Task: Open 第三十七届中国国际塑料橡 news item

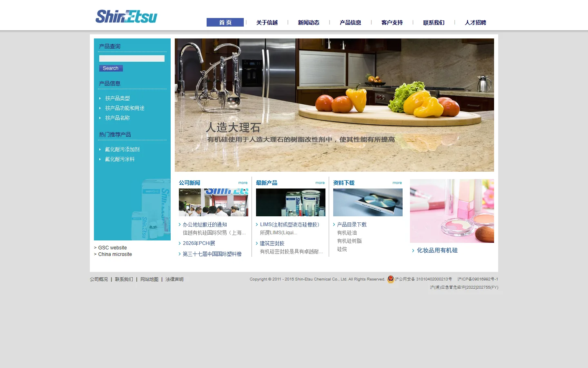Action: click(212, 254)
